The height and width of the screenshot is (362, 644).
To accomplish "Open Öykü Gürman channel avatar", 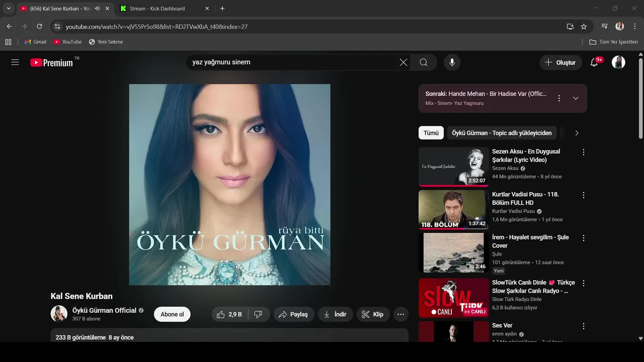I will (x=59, y=314).
